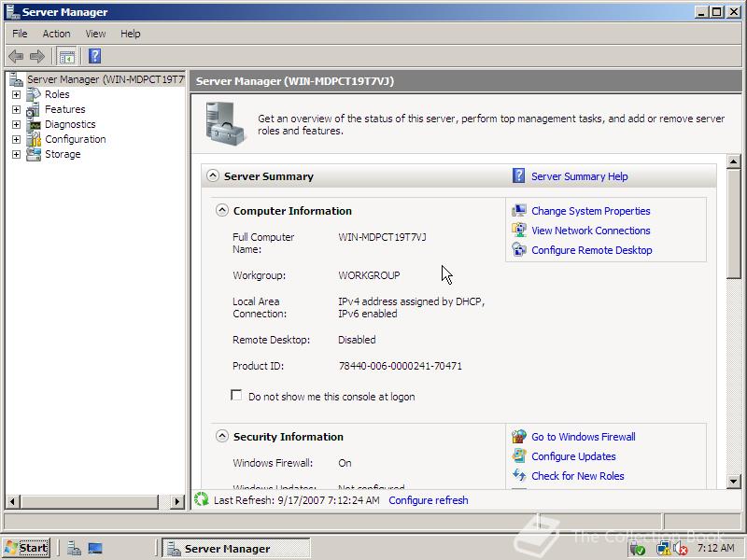Click the details pane vertical scrollbar thumb
747x560 pixels.
[x=734, y=224]
